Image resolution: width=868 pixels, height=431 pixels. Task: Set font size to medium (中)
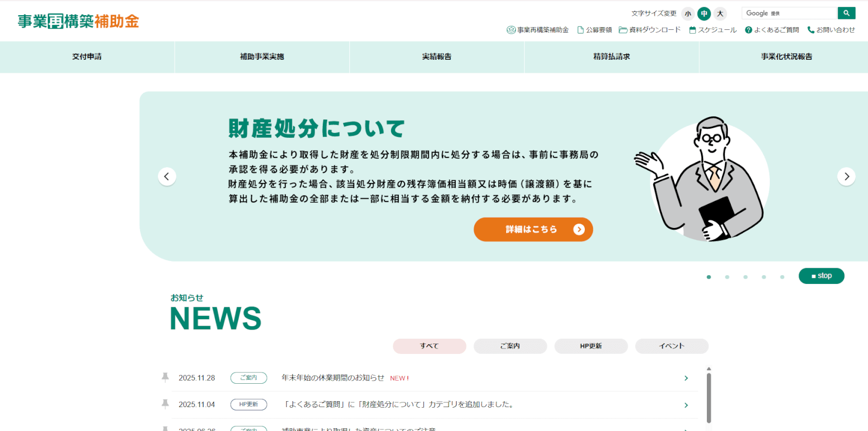coord(704,14)
